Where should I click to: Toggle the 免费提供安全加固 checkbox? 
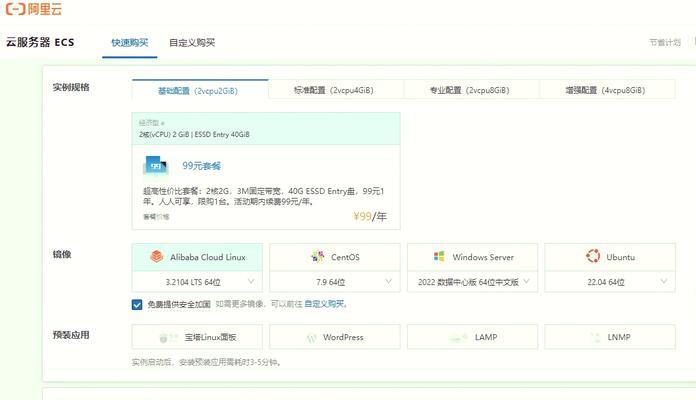[x=137, y=305]
